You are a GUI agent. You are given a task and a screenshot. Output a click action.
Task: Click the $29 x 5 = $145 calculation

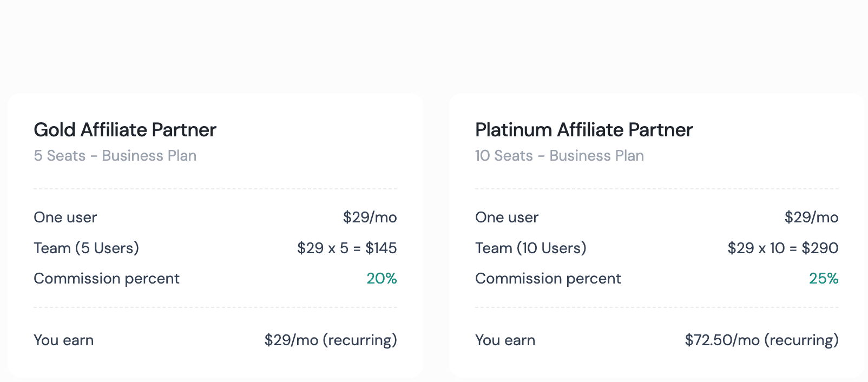click(x=347, y=248)
